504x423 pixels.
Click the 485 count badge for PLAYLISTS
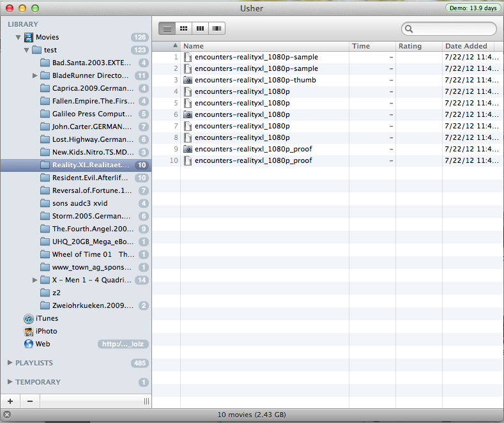coord(140,363)
